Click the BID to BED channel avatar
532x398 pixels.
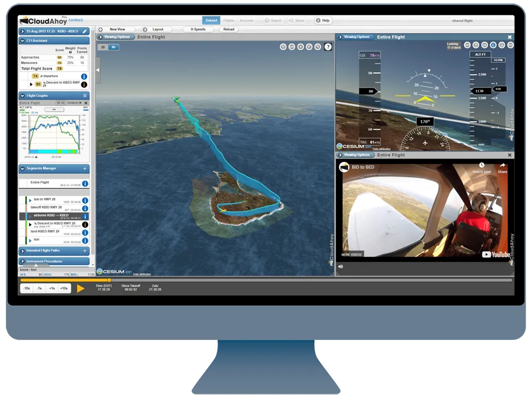[x=344, y=167]
